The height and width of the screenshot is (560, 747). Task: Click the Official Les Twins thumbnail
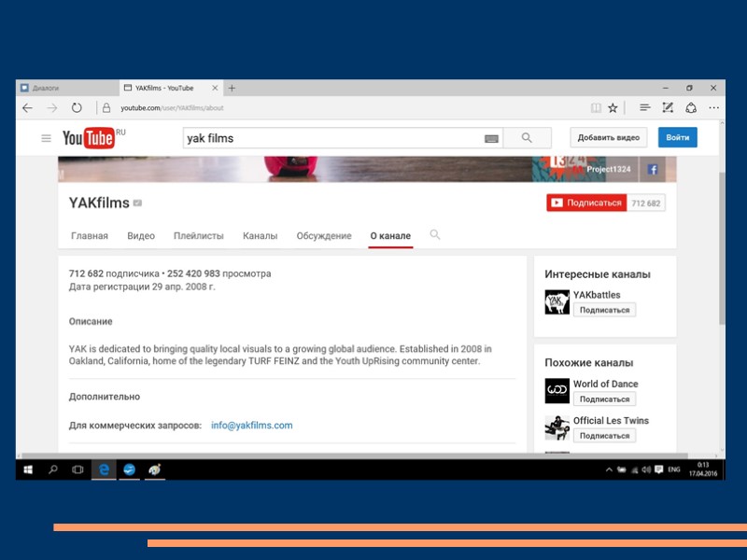click(x=557, y=427)
